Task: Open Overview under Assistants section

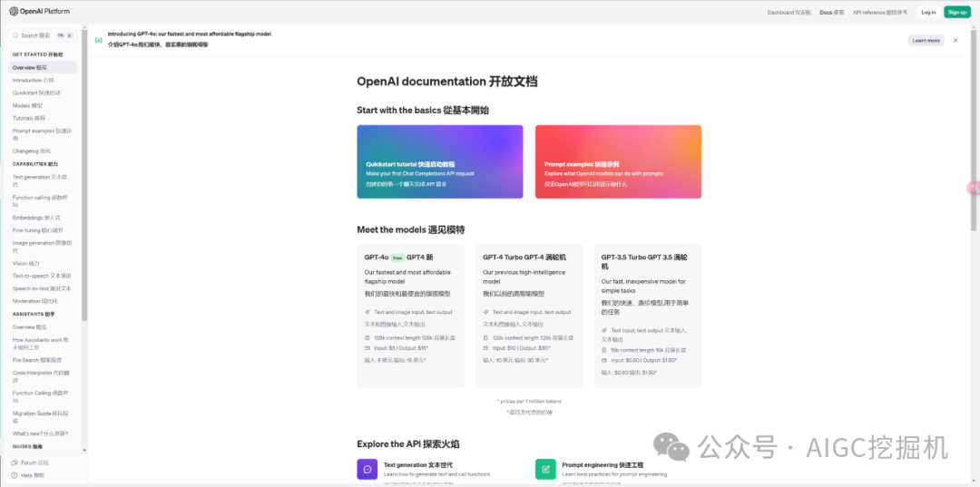Action: point(29,326)
